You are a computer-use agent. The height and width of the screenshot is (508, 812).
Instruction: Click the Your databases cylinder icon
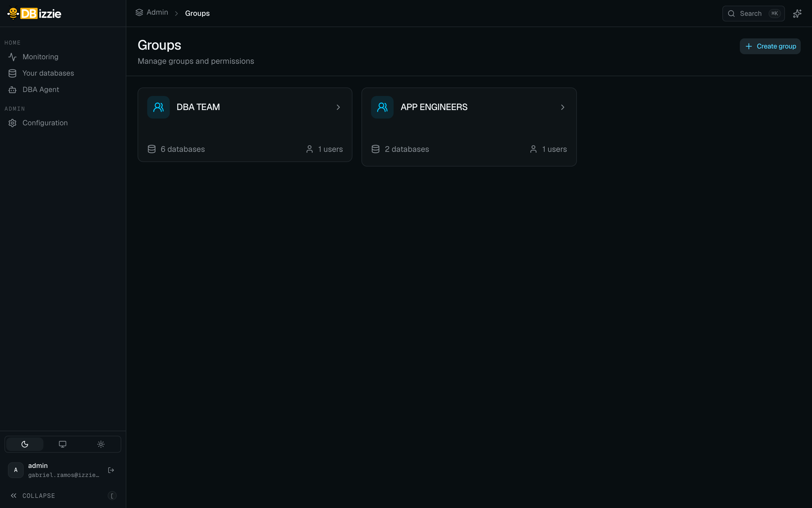click(12, 73)
